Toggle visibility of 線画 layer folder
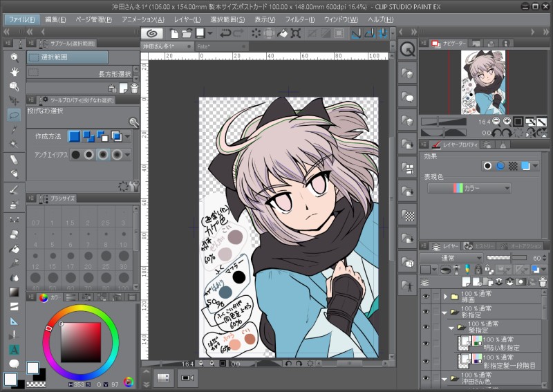553x392 pixels. click(426, 297)
